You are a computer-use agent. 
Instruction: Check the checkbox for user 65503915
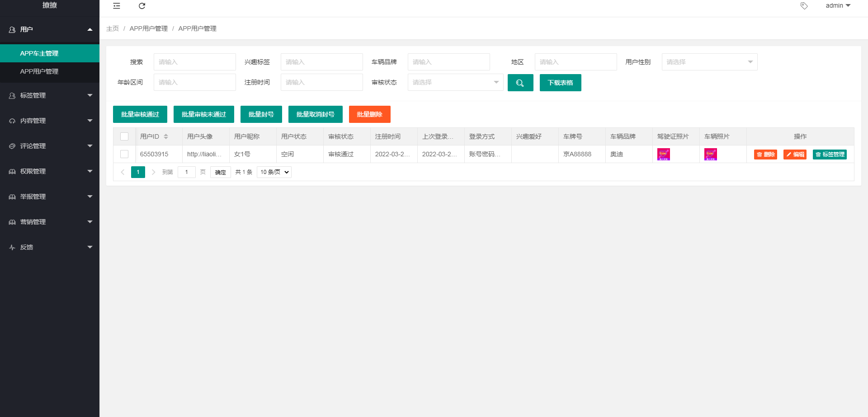pyautogui.click(x=124, y=154)
